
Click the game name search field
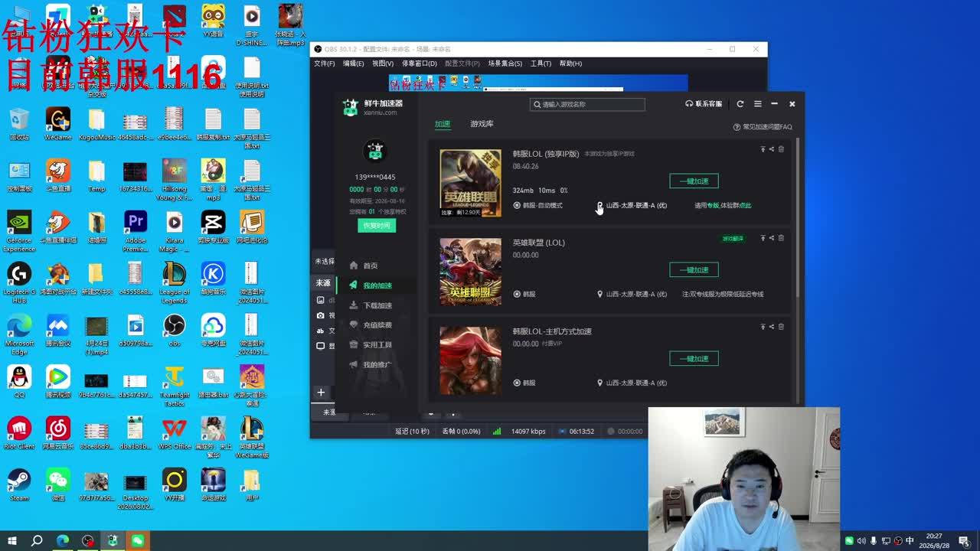[587, 104]
